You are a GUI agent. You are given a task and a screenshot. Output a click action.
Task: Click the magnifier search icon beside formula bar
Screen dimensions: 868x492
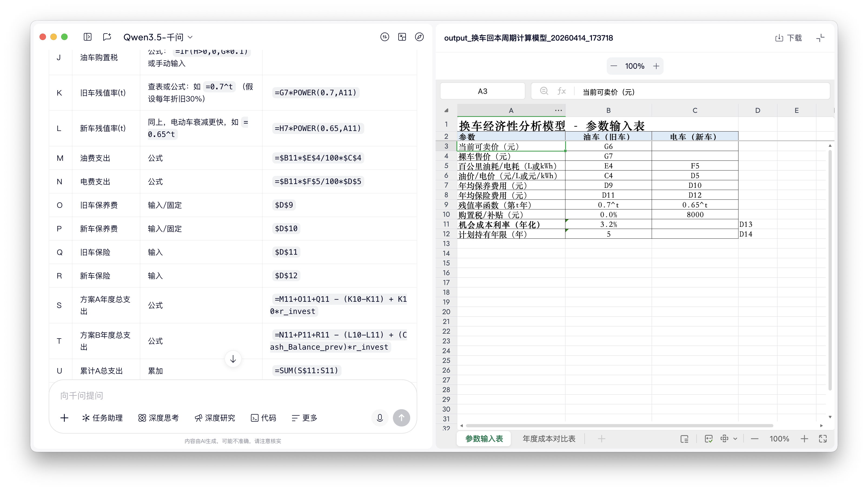tap(544, 91)
